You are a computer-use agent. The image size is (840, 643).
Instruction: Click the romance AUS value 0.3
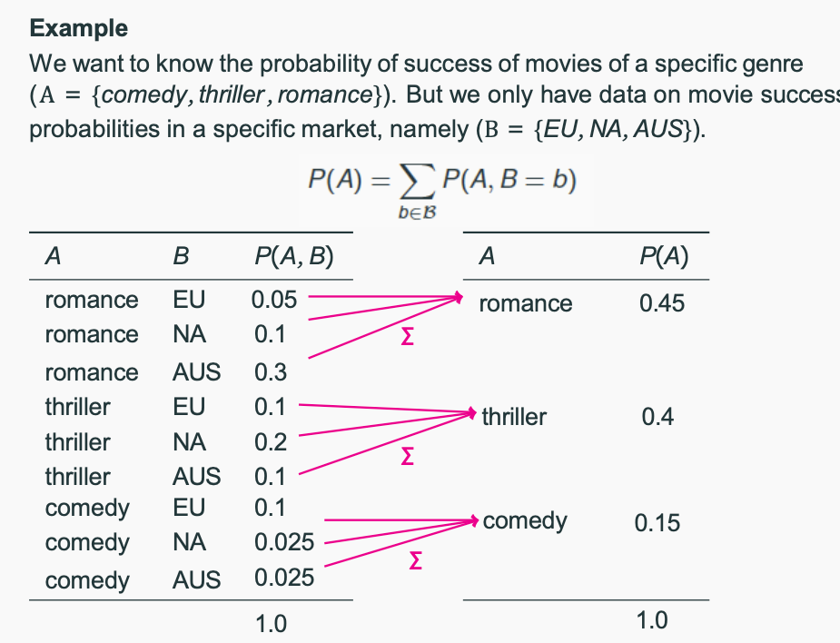pyautogui.click(x=271, y=371)
